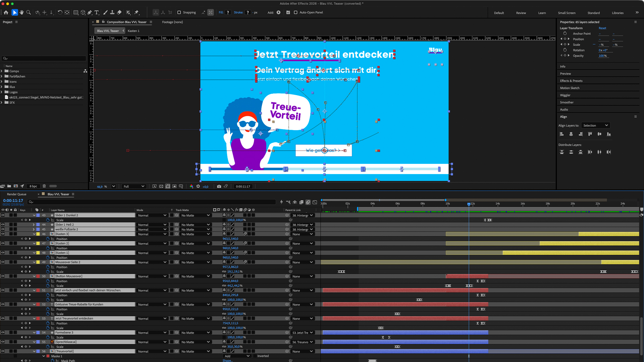This screenshot has width=644, height=362.
Task: Switch to the Review workspace
Action: tap(521, 13)
